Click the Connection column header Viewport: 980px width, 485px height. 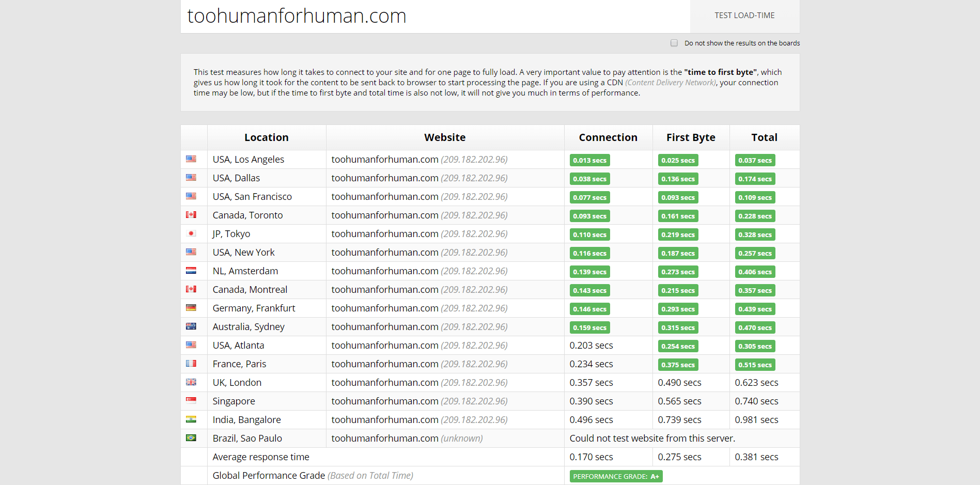click(x=608, y=137)
